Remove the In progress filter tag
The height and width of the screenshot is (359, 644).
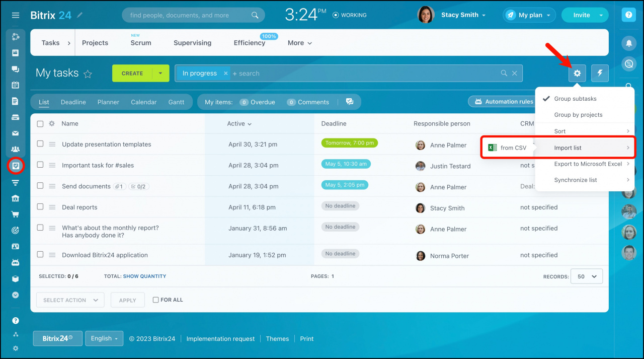[x=225, y=74]
